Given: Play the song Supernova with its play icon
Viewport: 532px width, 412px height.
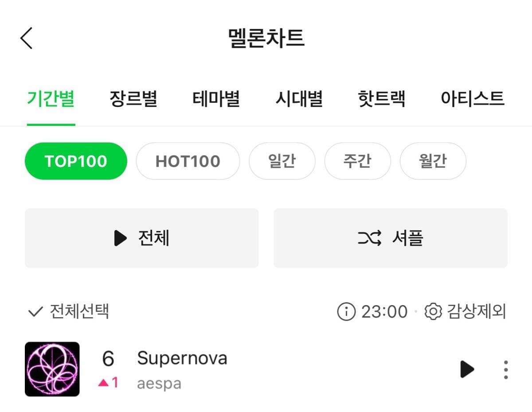Looking at the screenshot, I should [x=466, y=369].
